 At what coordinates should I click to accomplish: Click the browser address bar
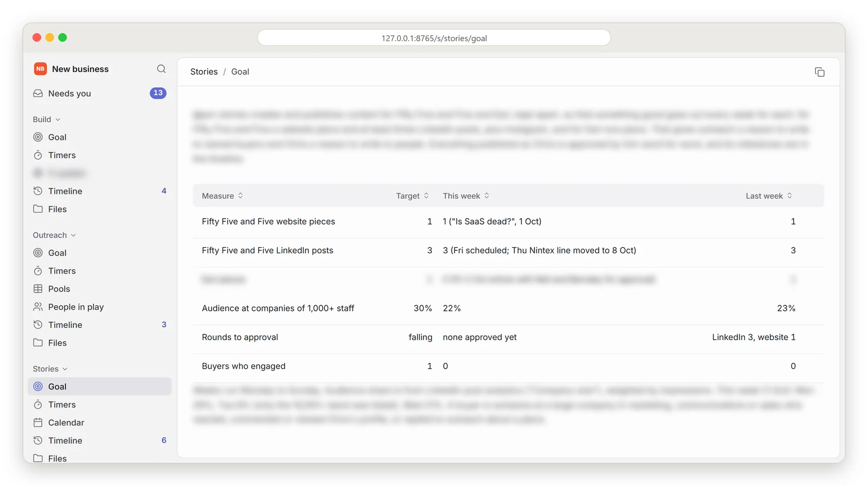(434, 38)
